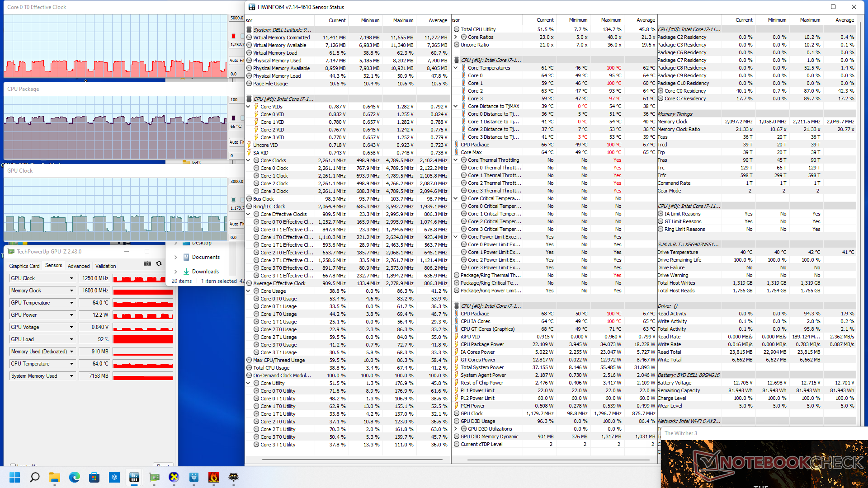Switch to the Advanced tab in GPU-Z
Image resolution: width=868 pixels, height=488 pixels.
(x=79, y=266)
